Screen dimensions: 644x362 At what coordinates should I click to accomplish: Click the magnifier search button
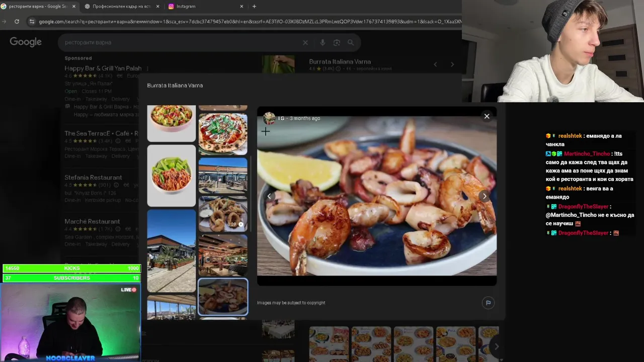(x=351, y=43)
